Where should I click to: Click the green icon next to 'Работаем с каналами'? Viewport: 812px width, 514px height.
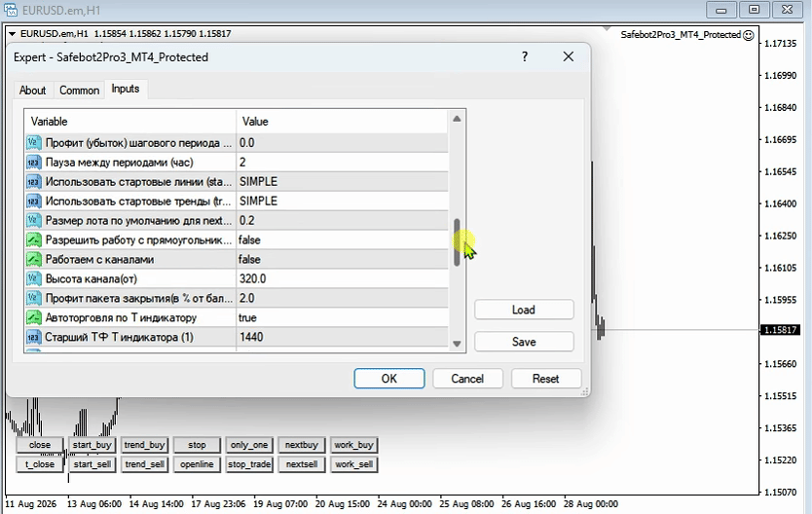click(x=34, y=259)
